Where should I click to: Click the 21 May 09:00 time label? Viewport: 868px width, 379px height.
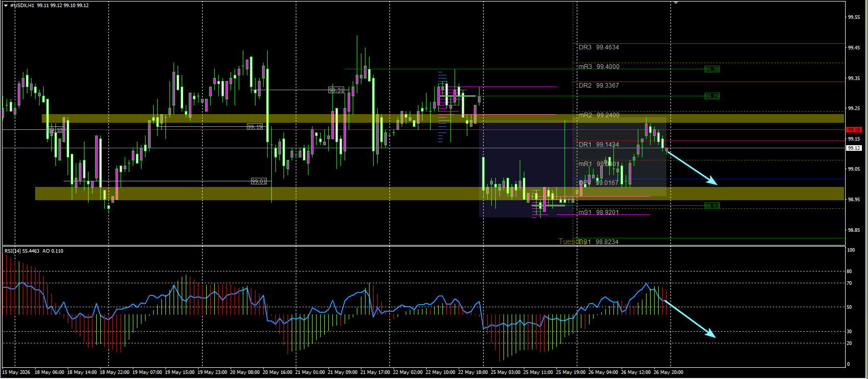343,372
